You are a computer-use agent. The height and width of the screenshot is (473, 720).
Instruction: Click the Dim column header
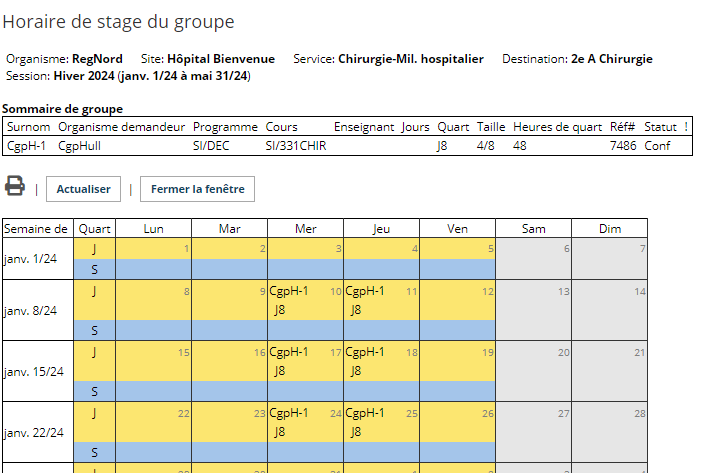click(x=610, y=229)
